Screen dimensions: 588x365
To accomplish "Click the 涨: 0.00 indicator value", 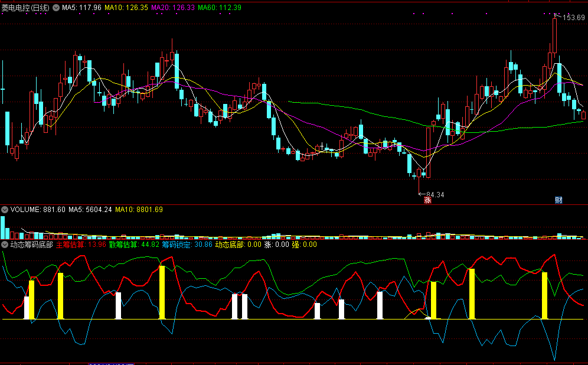I will [x=277, y=245].
